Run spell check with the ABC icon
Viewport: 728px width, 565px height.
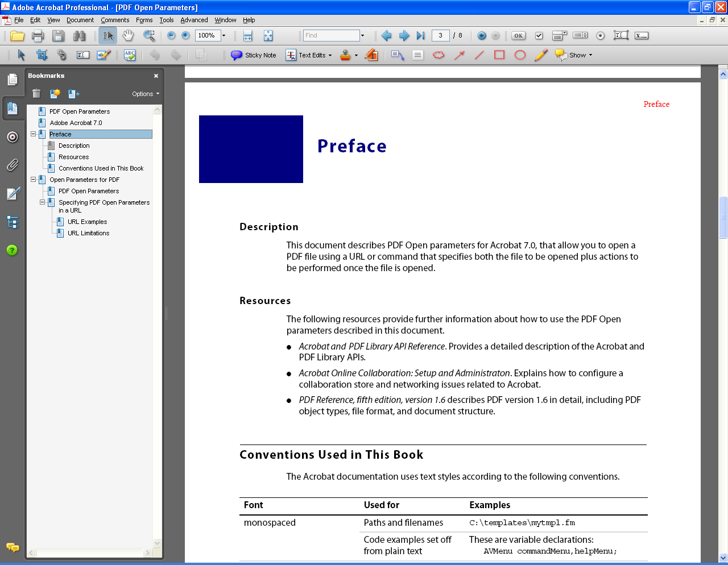click(129, 55)
